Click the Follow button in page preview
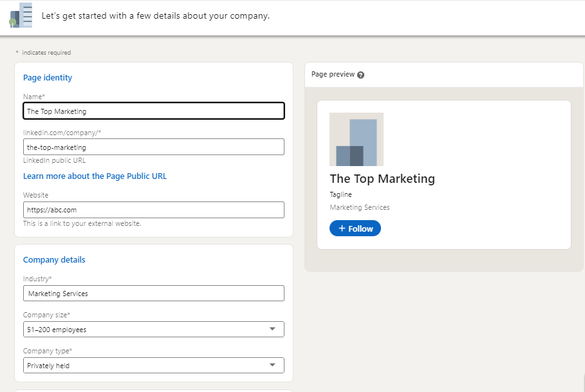 tap(355, 229)
